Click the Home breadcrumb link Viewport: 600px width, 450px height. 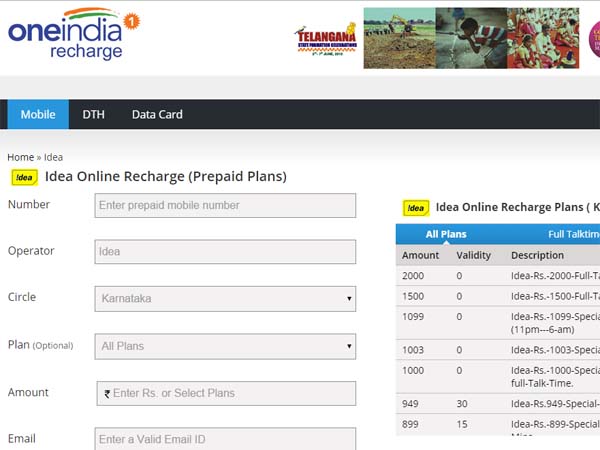pyautogui.click(x=20, y=157)
